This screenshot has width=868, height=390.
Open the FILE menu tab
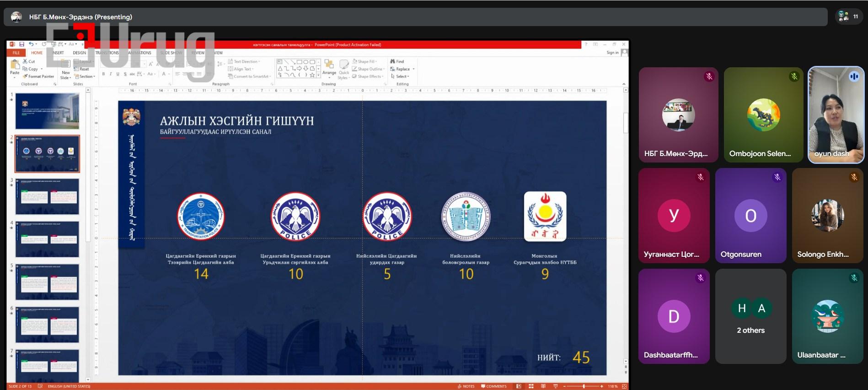[16, 53]
